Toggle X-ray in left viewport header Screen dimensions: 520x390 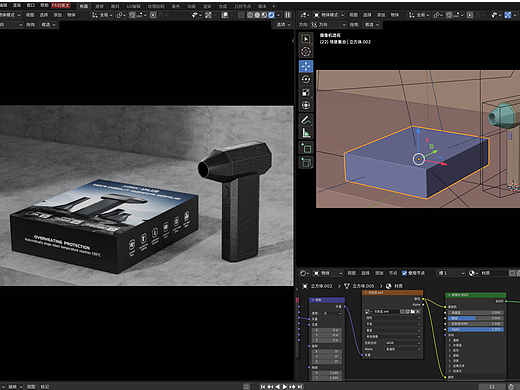[241, 15]
